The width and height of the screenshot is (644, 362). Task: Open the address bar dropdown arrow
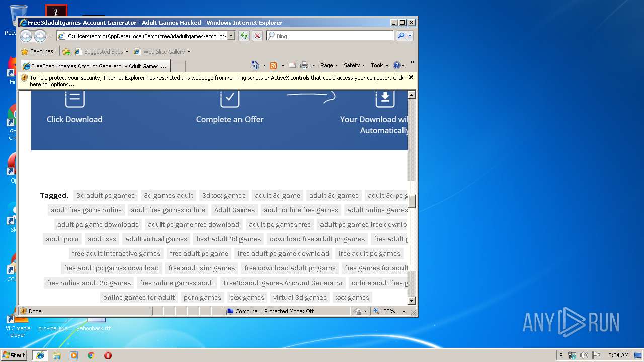click(x=231, y=36)
